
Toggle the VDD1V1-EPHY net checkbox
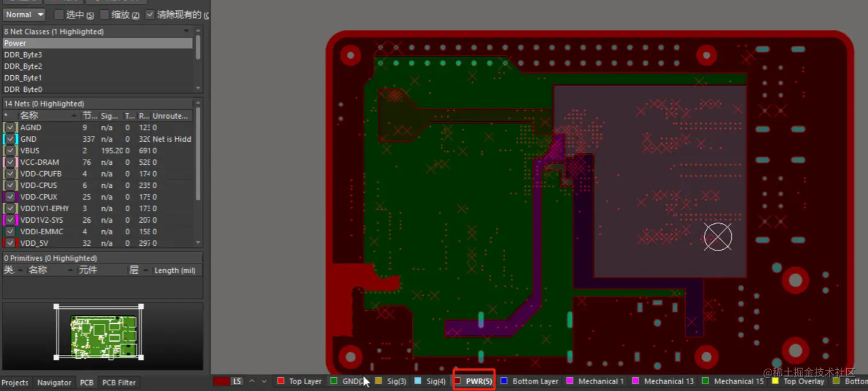10,208
